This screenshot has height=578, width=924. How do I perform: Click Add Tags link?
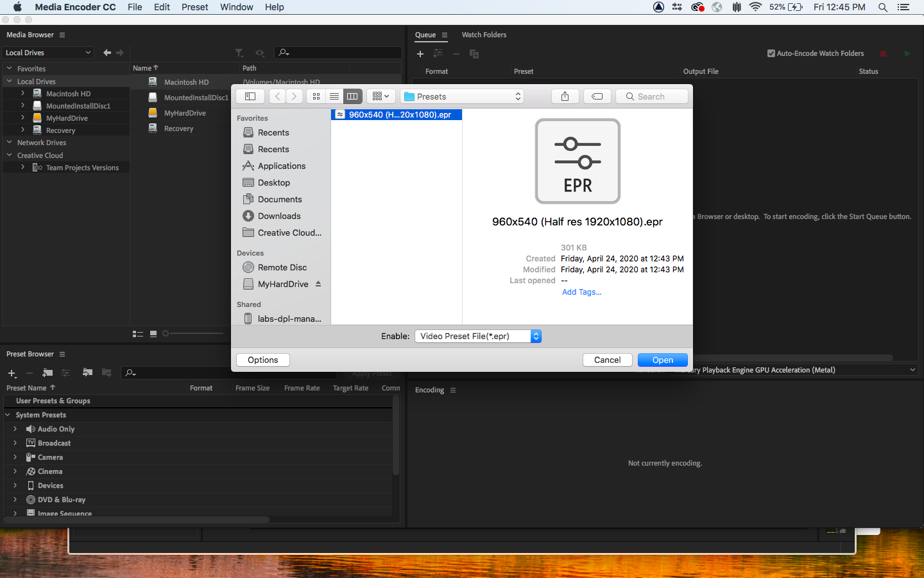[582, 292]
